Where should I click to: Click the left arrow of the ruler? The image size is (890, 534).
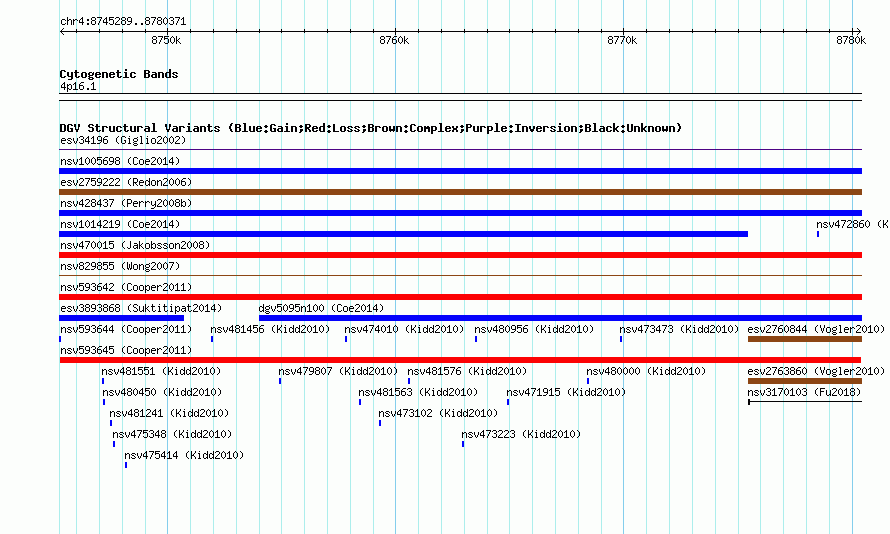[62, 31]
